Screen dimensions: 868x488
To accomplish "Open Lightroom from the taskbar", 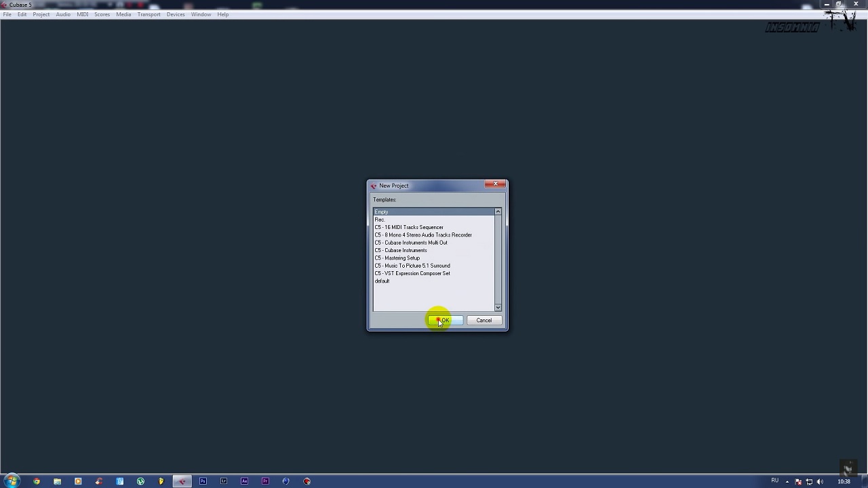I will tap(224, 481).
